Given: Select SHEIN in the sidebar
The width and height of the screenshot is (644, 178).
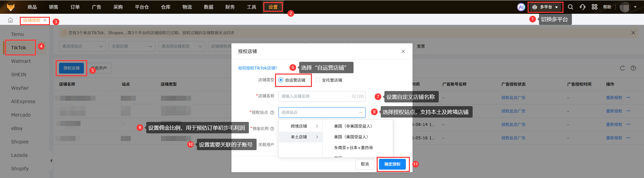Looking at the screenshot, I should point(18,75).
